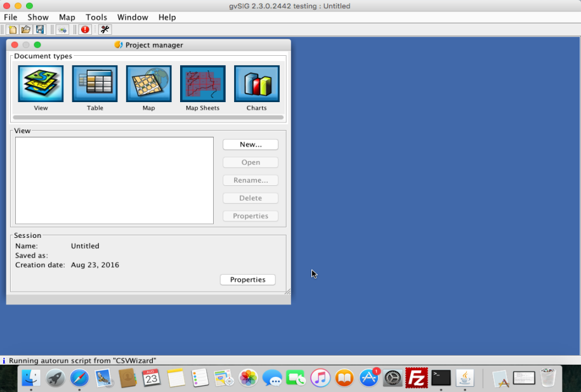The width and height of the screenshot is (581, 392).
Task: Select the View document type icon
Action: tap(41, 84)
